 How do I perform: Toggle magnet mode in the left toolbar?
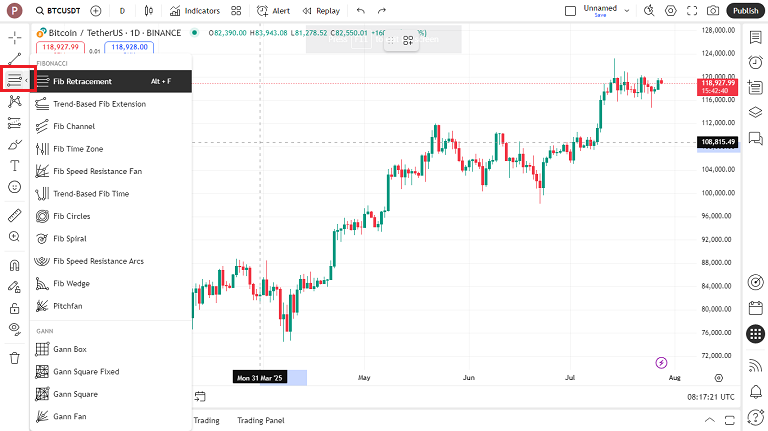(14, 266)
